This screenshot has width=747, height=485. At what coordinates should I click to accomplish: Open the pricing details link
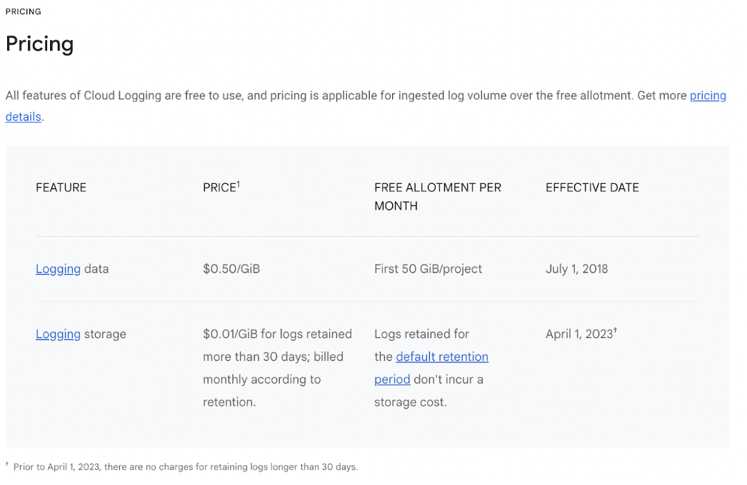click(x=708, y=96)
